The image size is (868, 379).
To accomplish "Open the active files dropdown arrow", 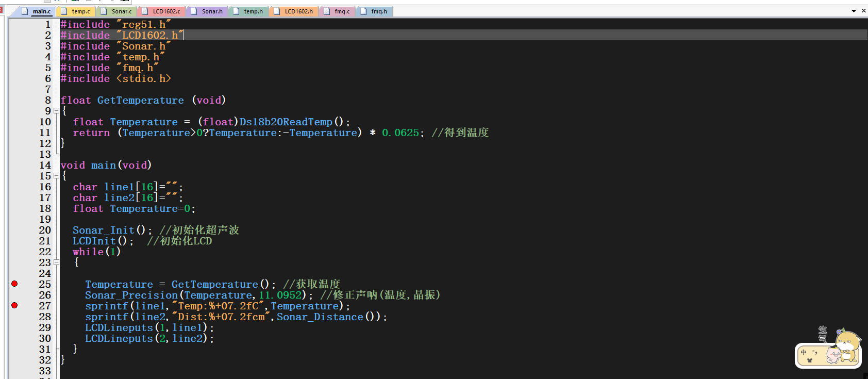I will (854, 11).
